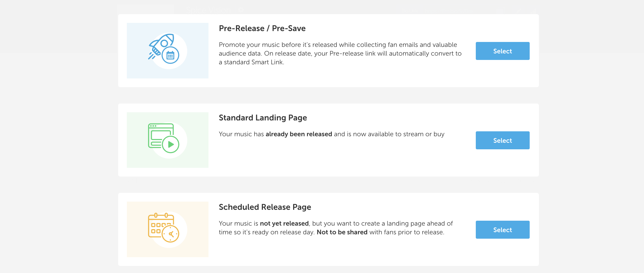Click the small calendar badge on rocket icon

170,55
